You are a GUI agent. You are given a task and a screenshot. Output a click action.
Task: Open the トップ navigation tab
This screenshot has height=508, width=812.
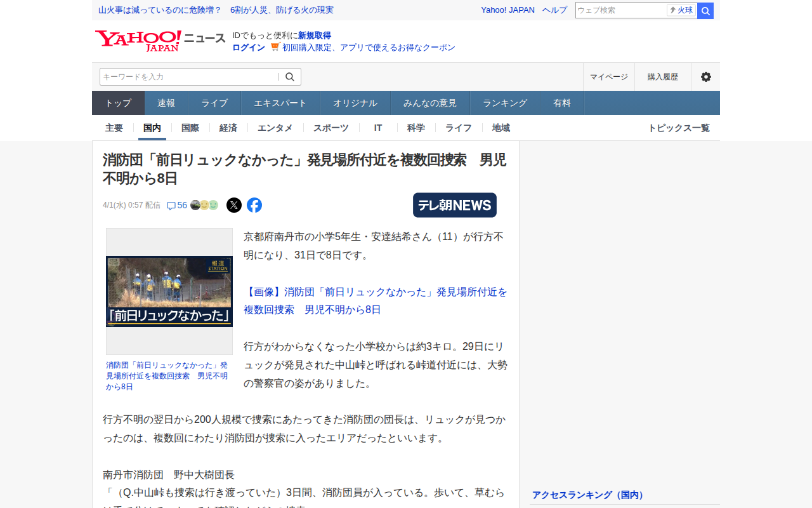click(x=118, y=103)
